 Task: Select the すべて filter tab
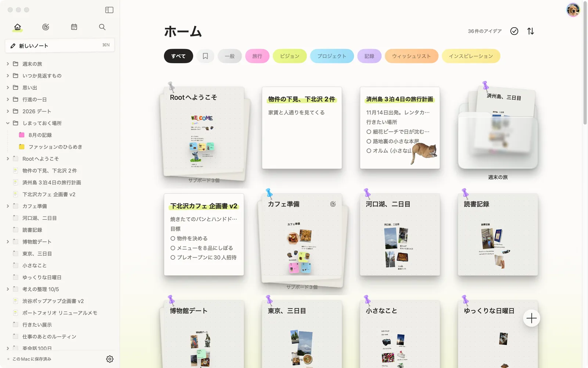point(178,56)
